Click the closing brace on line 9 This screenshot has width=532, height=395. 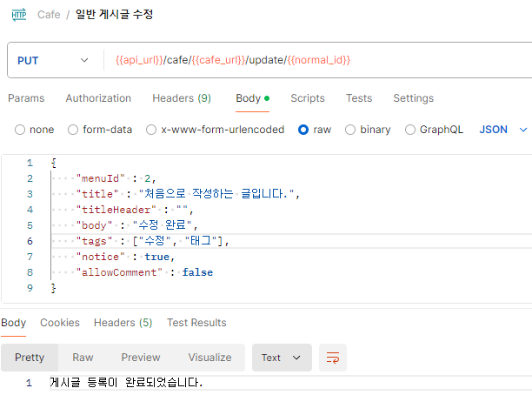pyautogui.click(x=53, y=288)
